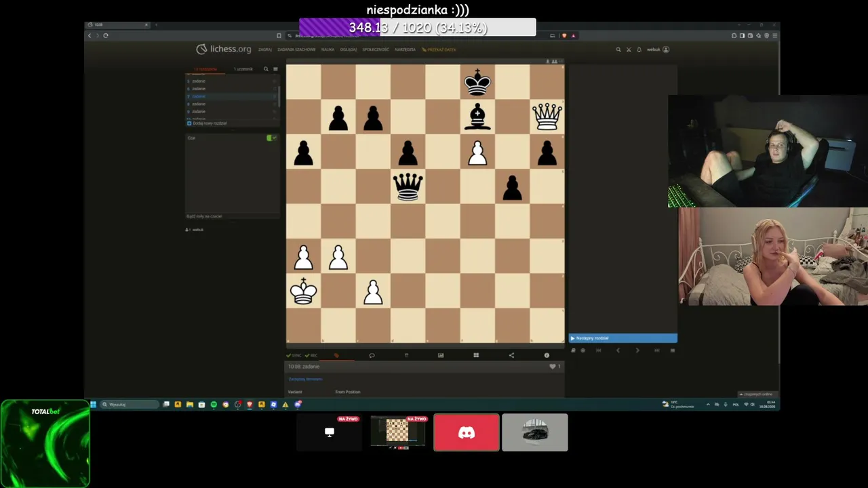Click the stream goal progress bar
868x488 pixels.
click(x=418, y=27)
